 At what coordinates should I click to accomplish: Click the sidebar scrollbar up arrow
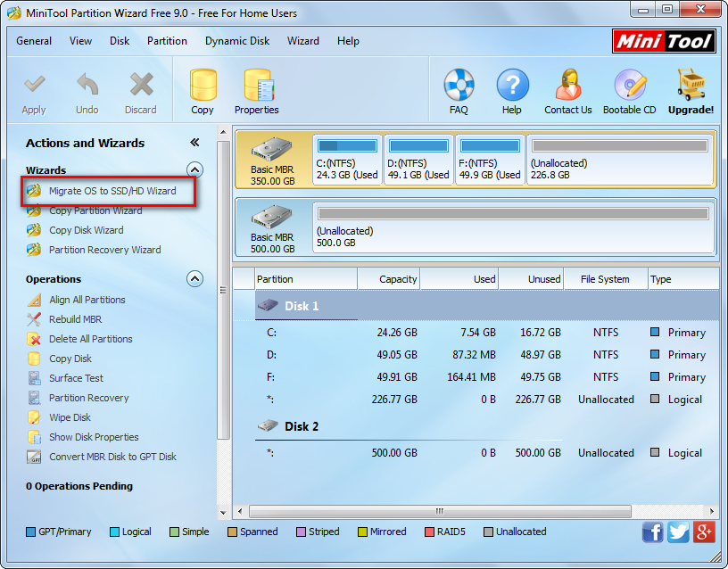click(223, 133)
